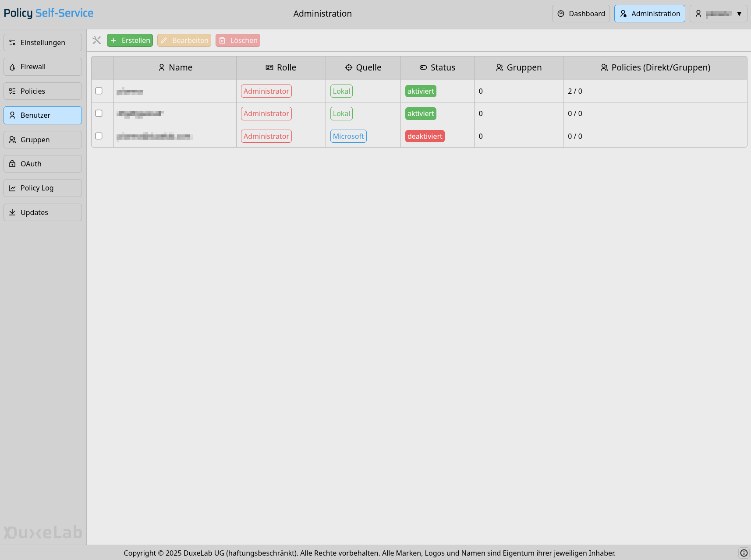Click the Gruppen column header icon

(499, 67)
